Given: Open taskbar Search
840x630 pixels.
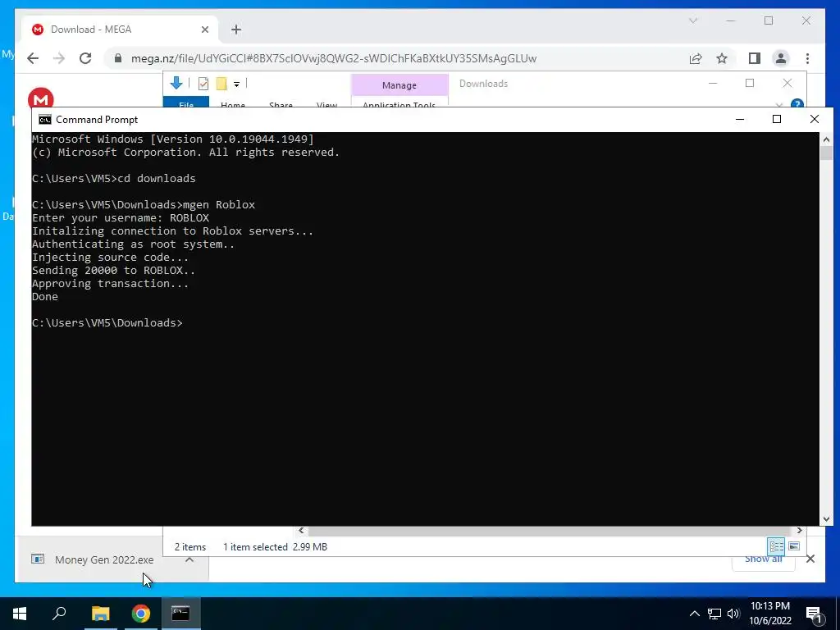Looking at the screenshot, I should [59, 614].
